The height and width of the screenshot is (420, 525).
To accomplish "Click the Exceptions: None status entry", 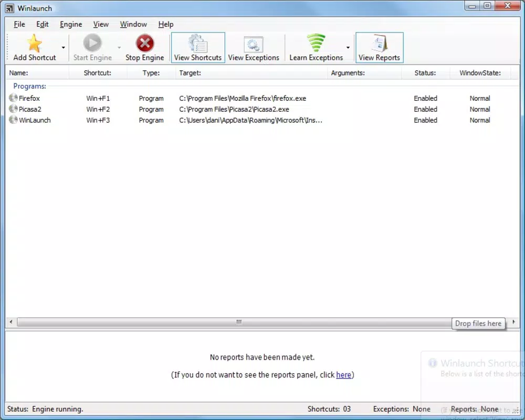I will [x=402, y=409].
